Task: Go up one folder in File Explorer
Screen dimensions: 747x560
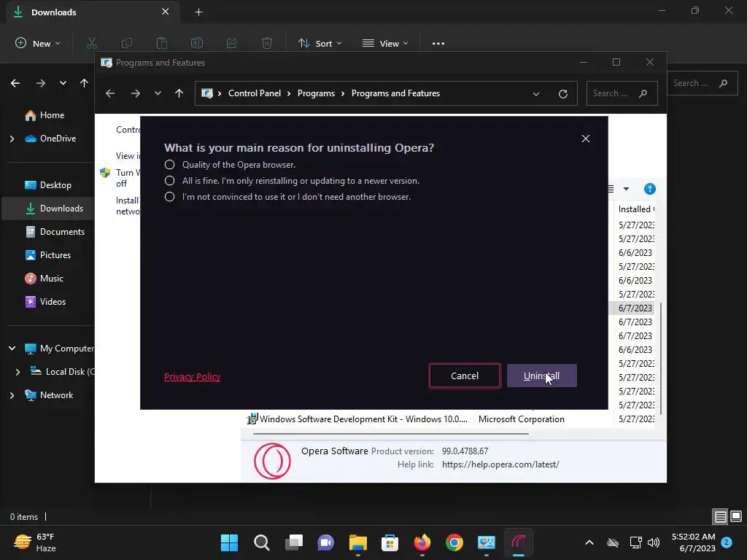Action: [x=85, y=83]
